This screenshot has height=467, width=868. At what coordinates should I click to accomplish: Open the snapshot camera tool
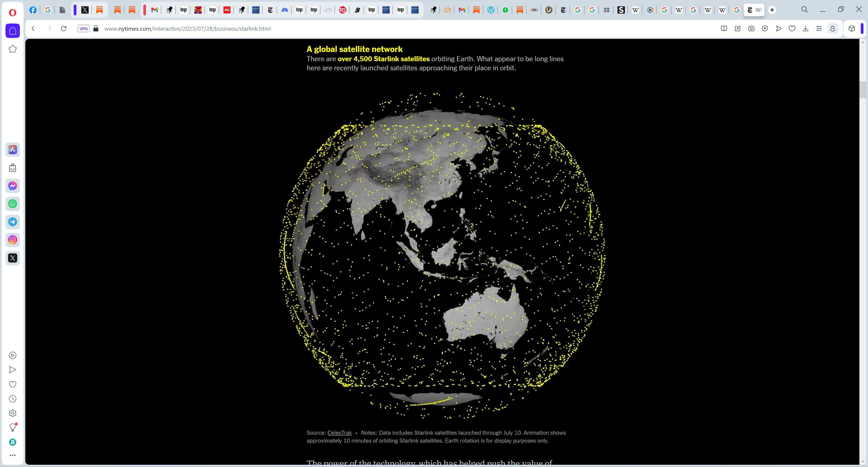(x=751, y=29)
